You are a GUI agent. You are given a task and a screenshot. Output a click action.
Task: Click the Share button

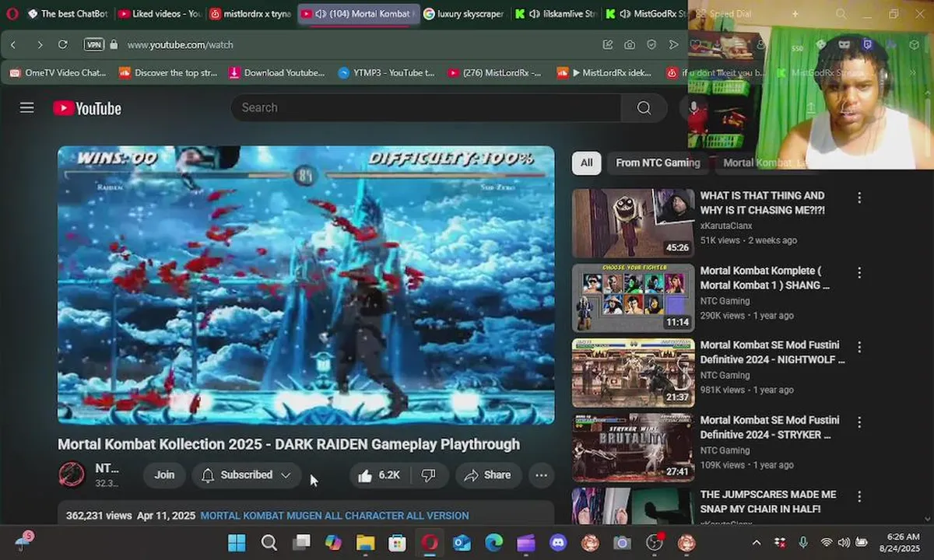488,475
